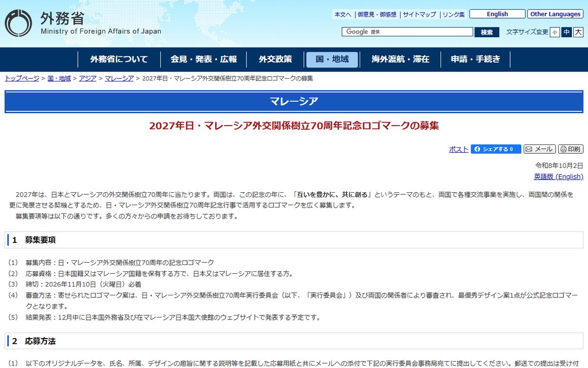Click the blue マレーシア header banner
Image resolution: width=588 pixels, height=368 pixels.
tap(294, 102)
